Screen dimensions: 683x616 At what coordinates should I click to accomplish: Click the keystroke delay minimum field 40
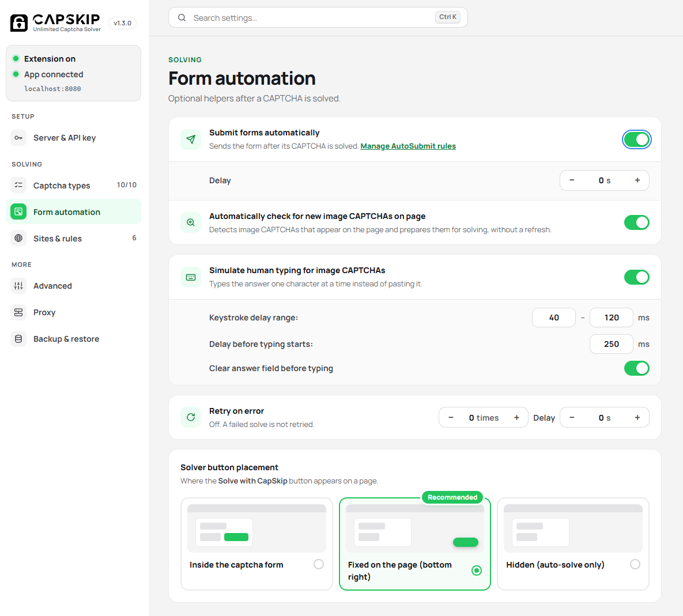(x=554, y=318)
